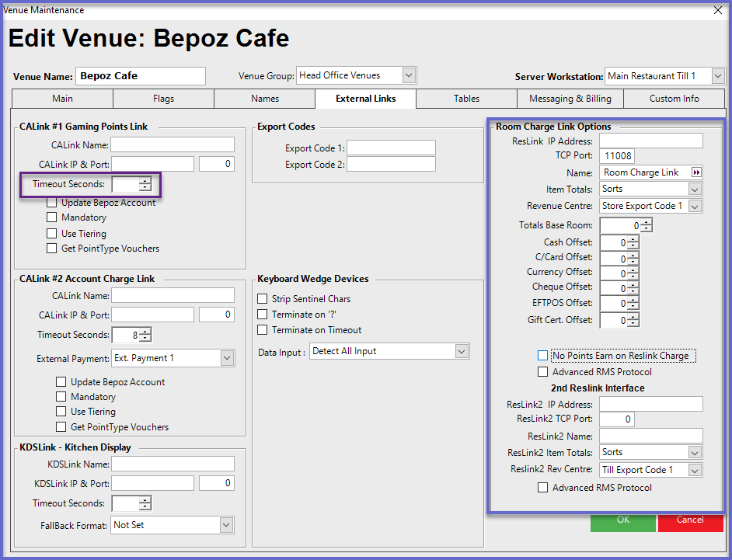This screenshot has height=560, width=732.
Task: Cancel editing the venue
Action: [690, 522]
